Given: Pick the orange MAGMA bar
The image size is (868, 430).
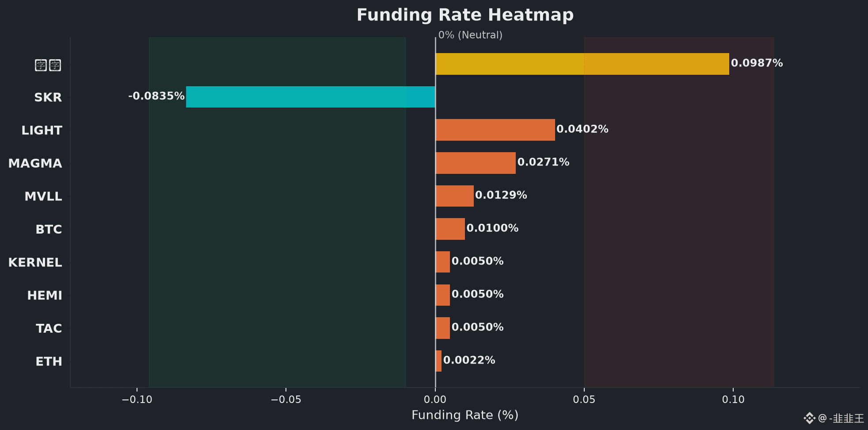Looking at the screenshot, I should click(476, 163).
